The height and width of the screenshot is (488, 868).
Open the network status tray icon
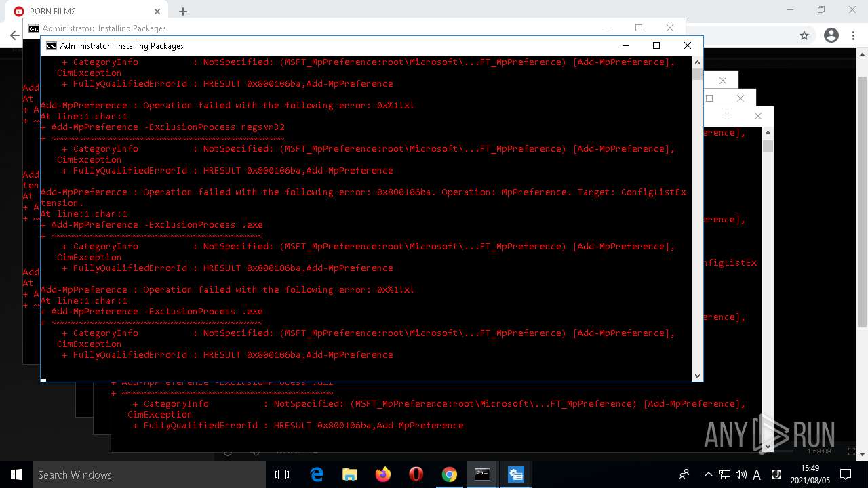tap(725, 474)
